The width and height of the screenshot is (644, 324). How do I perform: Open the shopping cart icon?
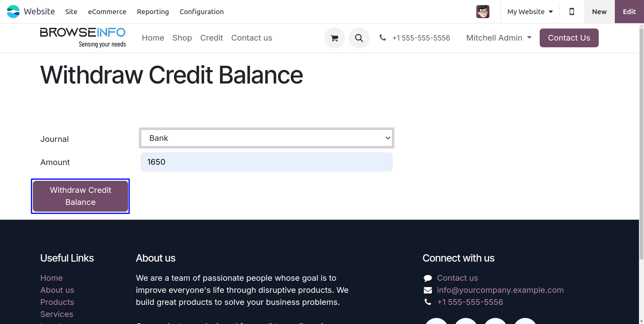point(334,38)
